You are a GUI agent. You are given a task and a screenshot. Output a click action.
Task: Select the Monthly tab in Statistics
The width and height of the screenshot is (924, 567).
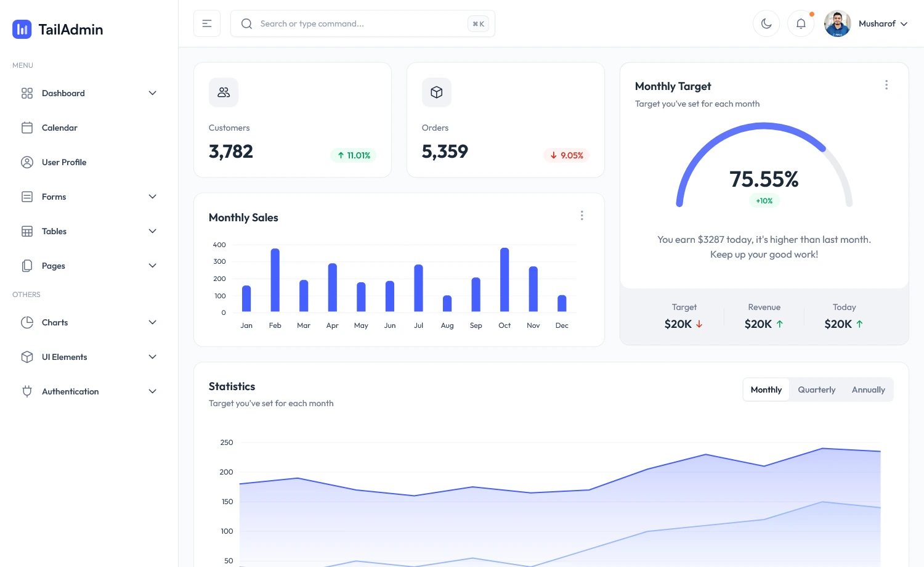(x=766, y=390)
